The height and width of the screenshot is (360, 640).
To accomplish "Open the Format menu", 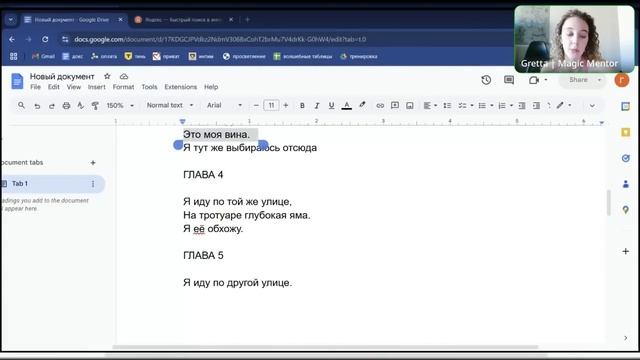I will point(123,87).
